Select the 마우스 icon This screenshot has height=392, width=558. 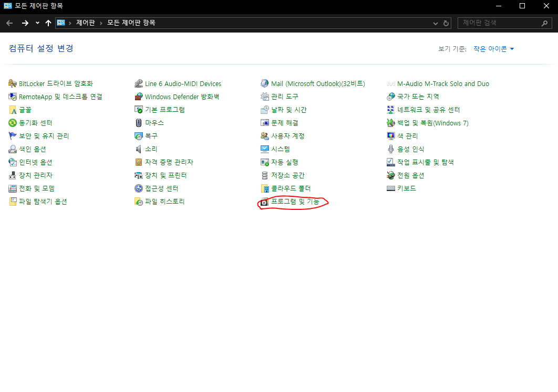tap(139, 123)
